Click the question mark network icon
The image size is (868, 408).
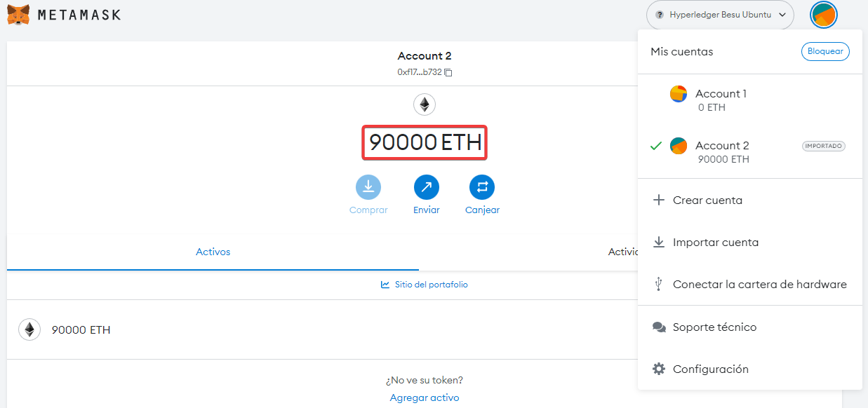click(x=659, y=15)
